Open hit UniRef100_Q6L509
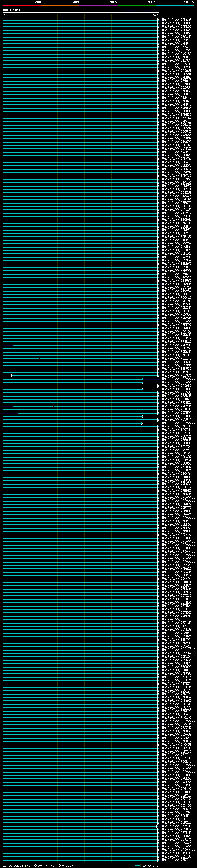Screen dimensions: 197x868 click(177, 30)
